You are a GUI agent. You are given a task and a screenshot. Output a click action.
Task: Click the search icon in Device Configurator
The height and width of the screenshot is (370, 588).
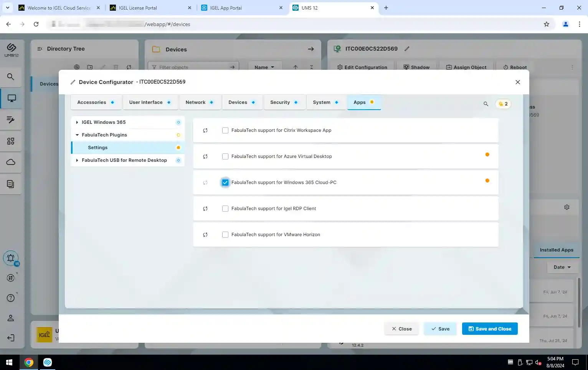(486, 104)
